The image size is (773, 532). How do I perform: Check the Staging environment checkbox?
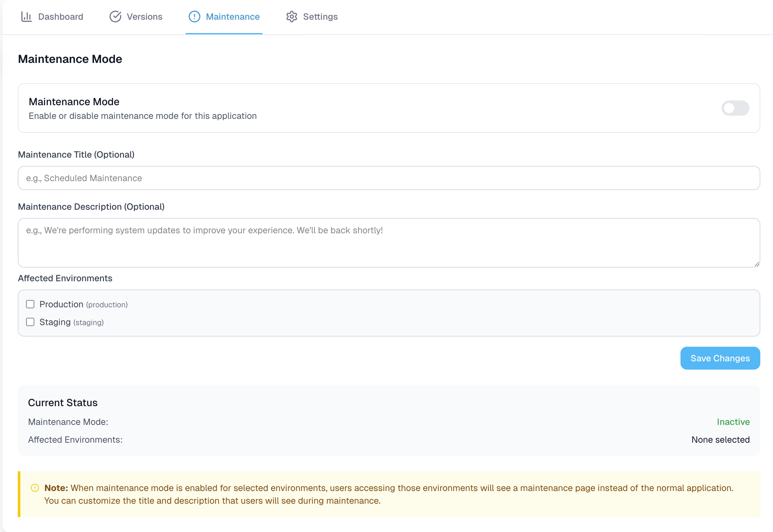point(30,322)
